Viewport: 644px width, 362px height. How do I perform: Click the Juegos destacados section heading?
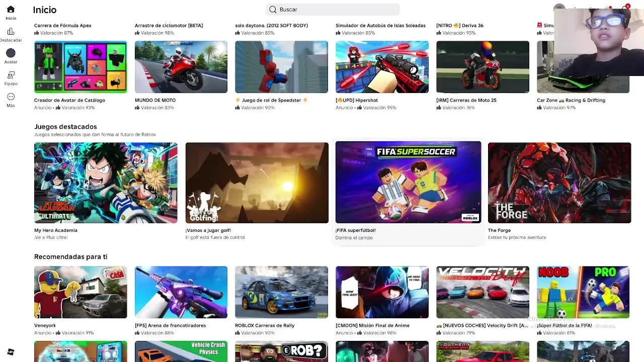65,127
